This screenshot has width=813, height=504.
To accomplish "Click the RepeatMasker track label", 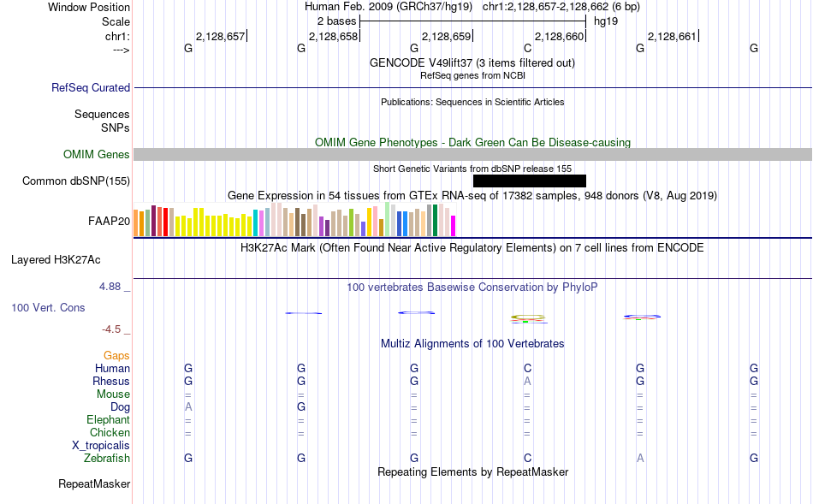I will (94, 483).
